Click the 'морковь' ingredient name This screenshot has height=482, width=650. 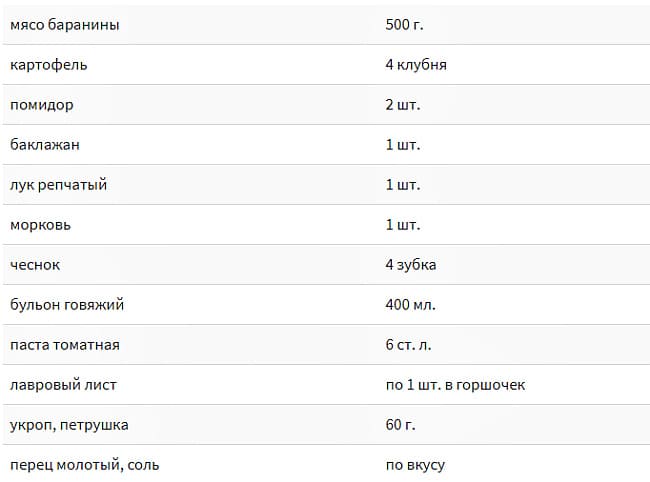click(40, 225)
